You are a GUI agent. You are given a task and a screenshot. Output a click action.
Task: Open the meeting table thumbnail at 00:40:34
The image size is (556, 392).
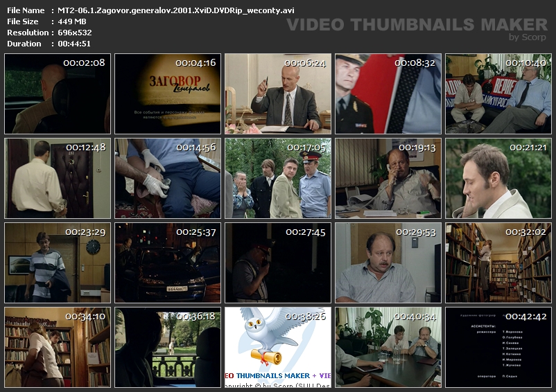click(388, 348)
